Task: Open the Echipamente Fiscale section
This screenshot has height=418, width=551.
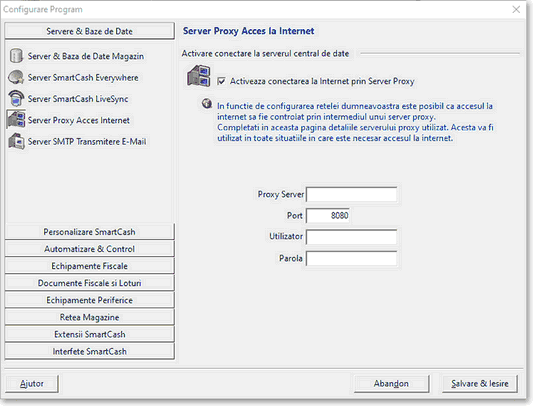Action: pos(89,266)
